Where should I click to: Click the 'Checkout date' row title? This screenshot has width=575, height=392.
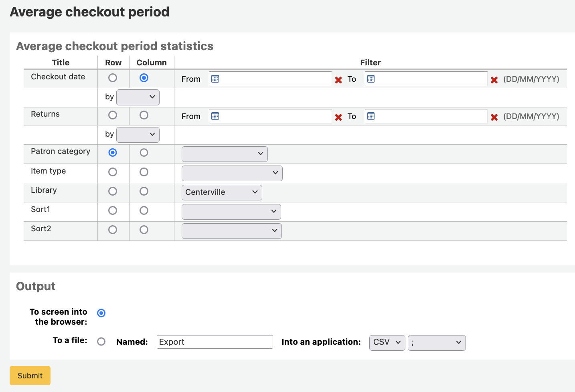58,77
